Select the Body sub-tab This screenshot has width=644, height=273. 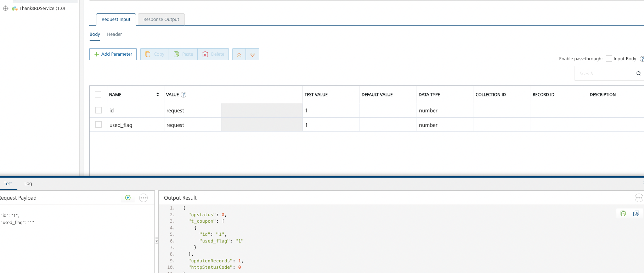pos(95,34)
